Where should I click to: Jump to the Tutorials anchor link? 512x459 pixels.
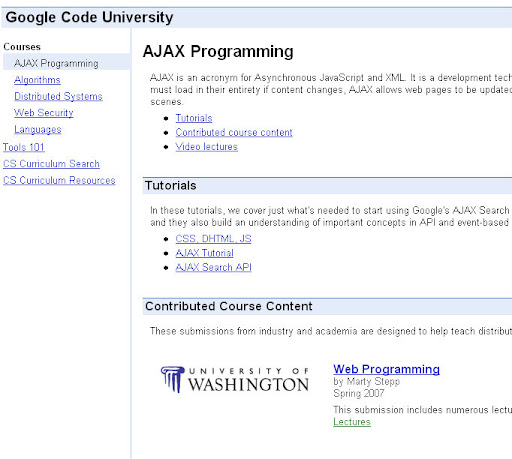(x=194, y=118)
